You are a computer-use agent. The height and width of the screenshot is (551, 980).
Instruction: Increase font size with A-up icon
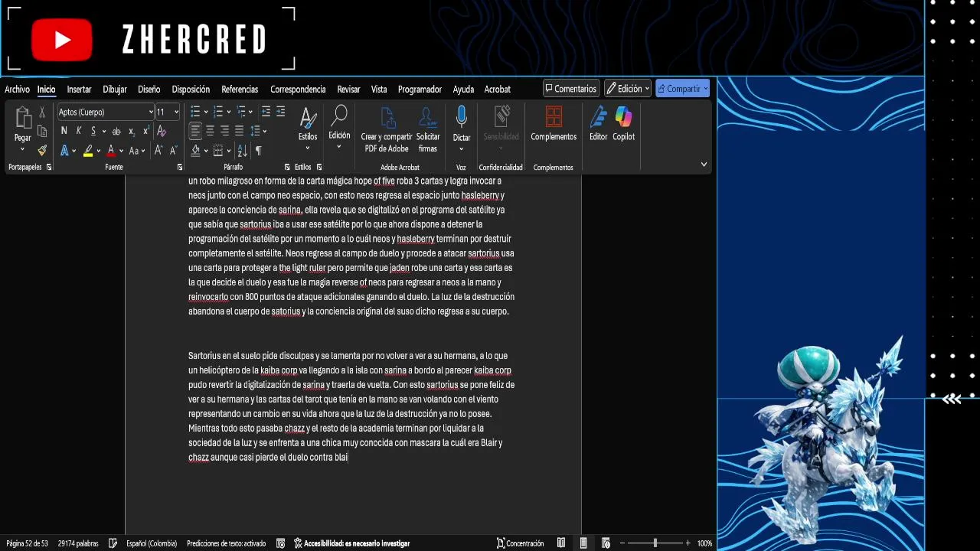tap(158, 151)
